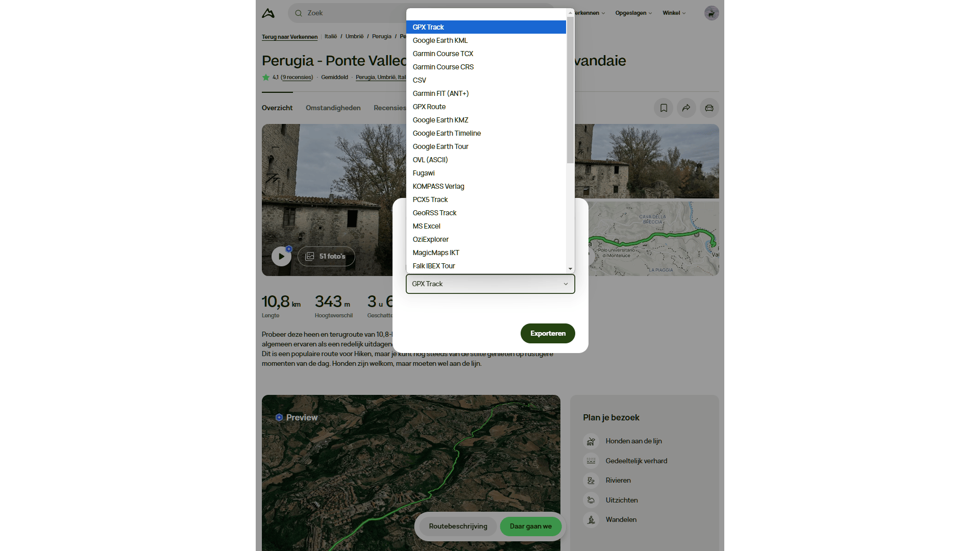Click the Honden aan de lijn icon
The width and height of the screenshot is (980, 551).
[591, 441]
